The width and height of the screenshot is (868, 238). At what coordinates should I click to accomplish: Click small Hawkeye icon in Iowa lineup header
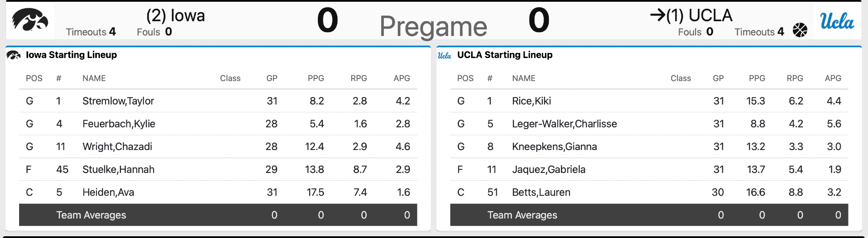13,55
